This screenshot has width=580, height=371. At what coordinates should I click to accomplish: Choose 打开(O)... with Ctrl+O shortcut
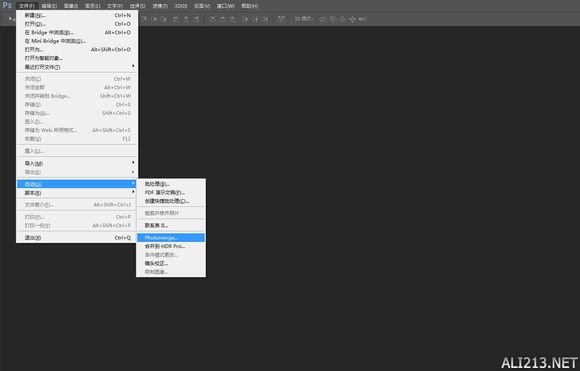[x=77, y=24]
